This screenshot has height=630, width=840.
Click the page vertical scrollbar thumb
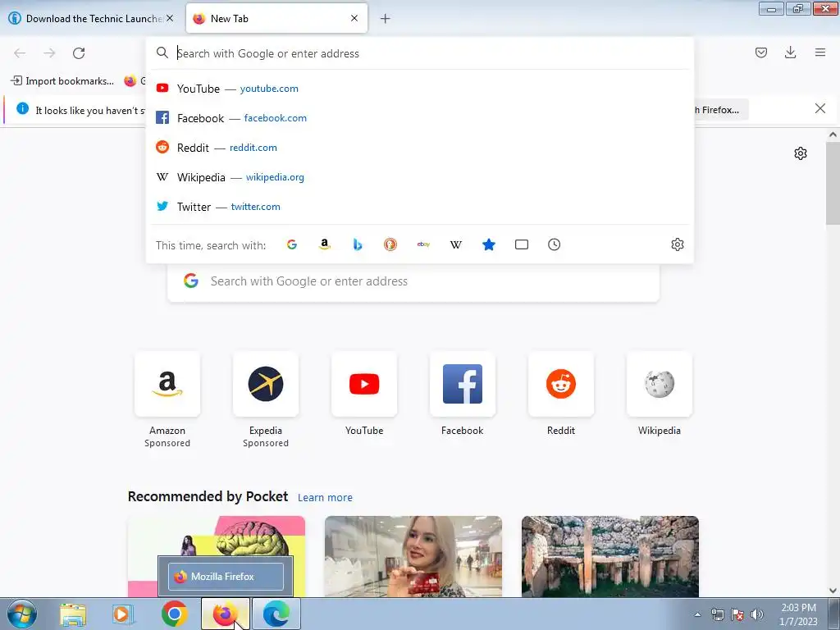tap(833, 183)
